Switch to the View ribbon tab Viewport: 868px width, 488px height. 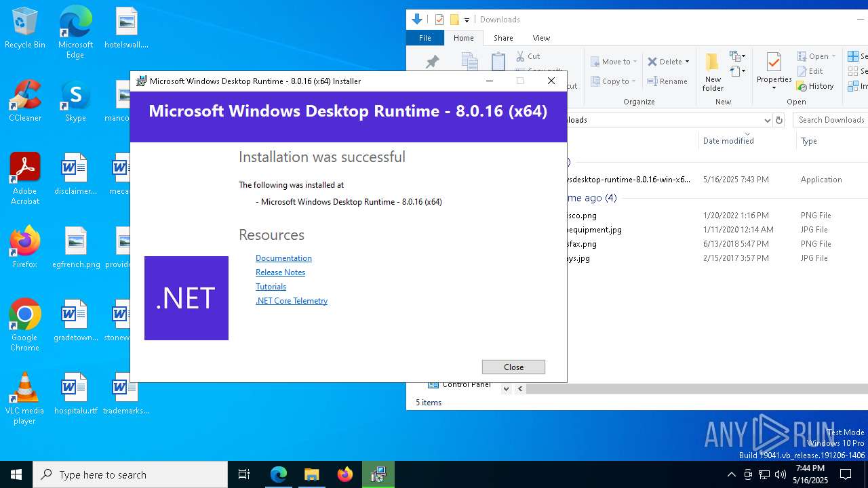tap(541, 38)
